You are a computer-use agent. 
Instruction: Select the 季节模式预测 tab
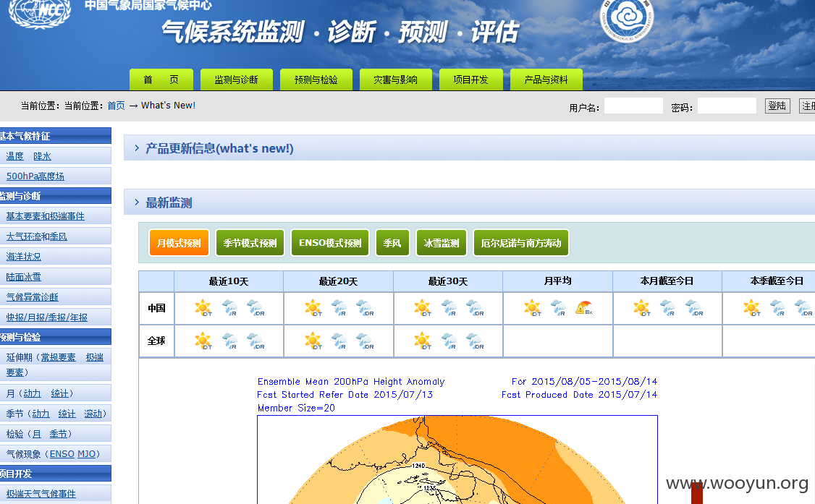(x=250, y=243)
